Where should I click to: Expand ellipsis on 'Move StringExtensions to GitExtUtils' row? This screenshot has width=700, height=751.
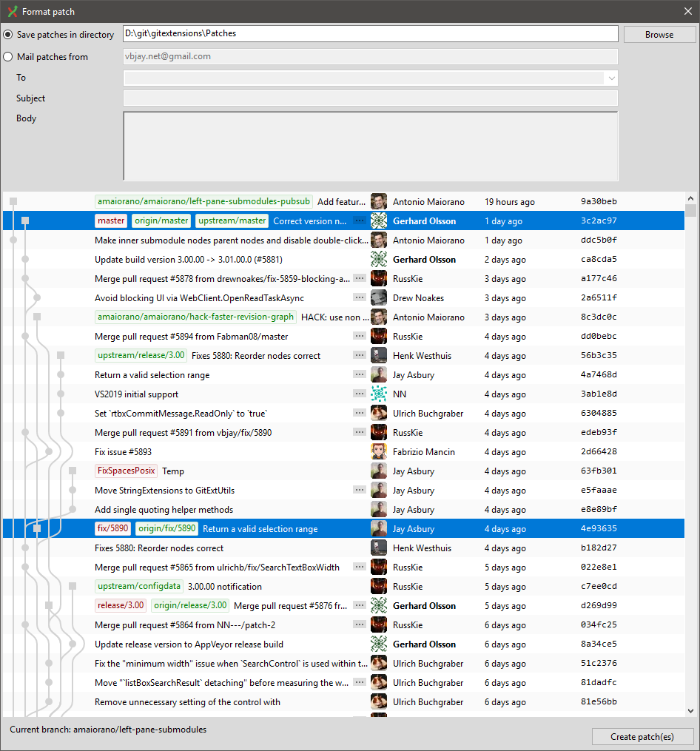pyautogui.click(x=360, y=490)
